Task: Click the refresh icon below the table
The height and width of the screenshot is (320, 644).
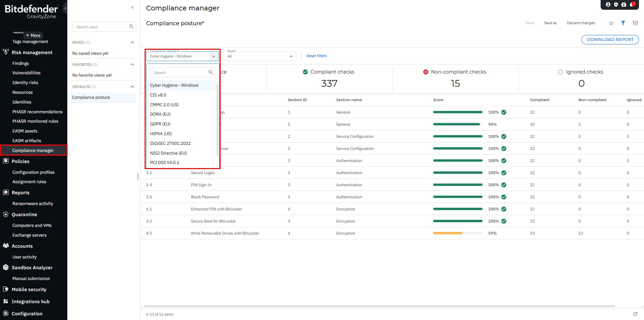Action: click(635, 314)
